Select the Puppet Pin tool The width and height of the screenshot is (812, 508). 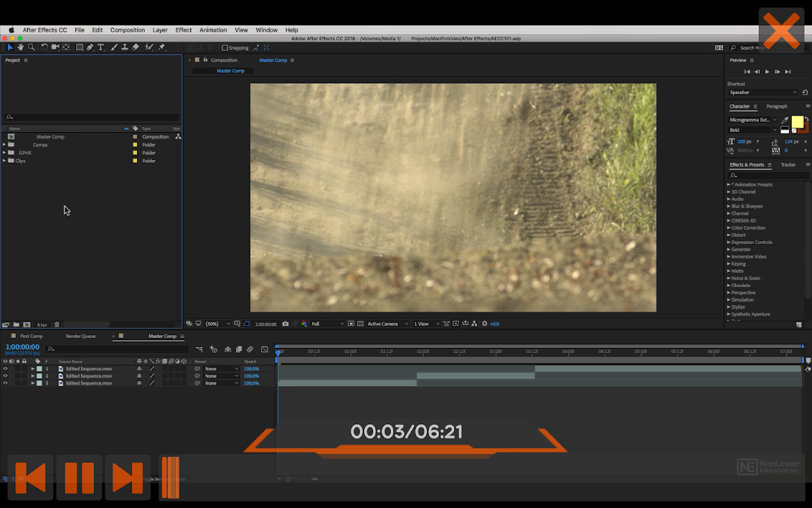pos(162,48)
